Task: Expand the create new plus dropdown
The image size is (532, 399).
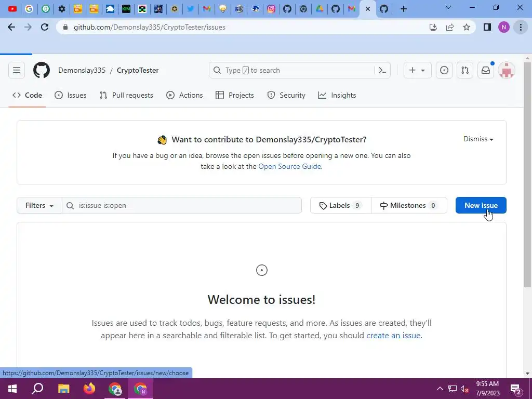Action: tap(417, 70)
